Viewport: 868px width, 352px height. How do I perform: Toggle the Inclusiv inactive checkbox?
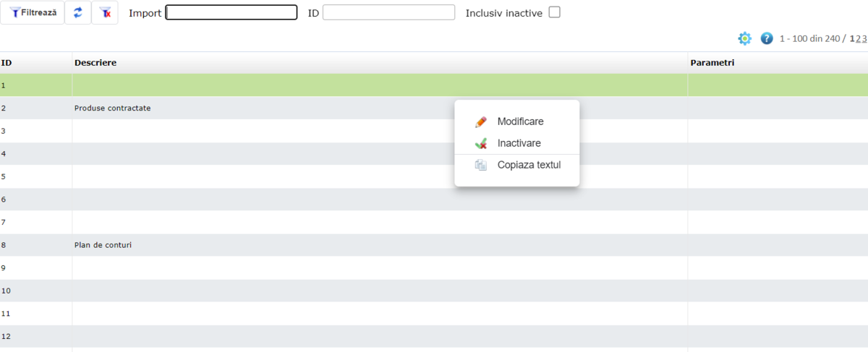(x=555, y=12)
